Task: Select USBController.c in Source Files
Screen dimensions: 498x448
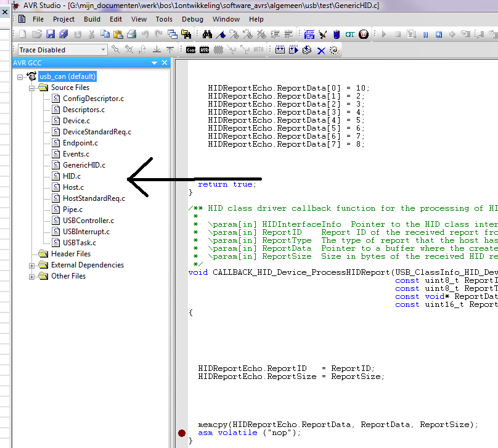Action: (88, 221)
